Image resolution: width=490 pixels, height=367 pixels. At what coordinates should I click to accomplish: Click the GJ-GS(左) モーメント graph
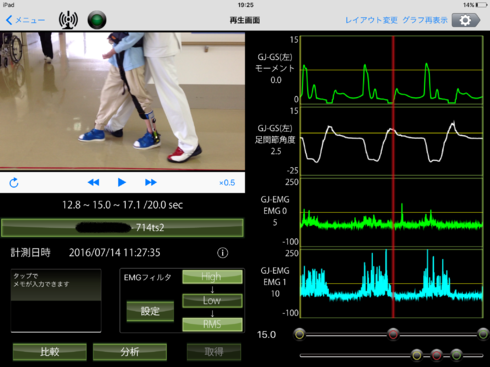(392, 70)
